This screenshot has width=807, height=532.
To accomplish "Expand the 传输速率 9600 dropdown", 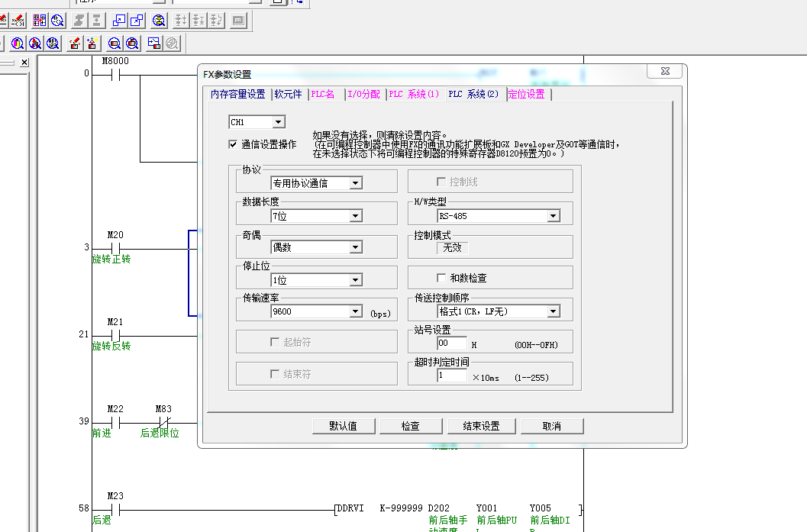I will pyautogui.click(x=355, y=311).
